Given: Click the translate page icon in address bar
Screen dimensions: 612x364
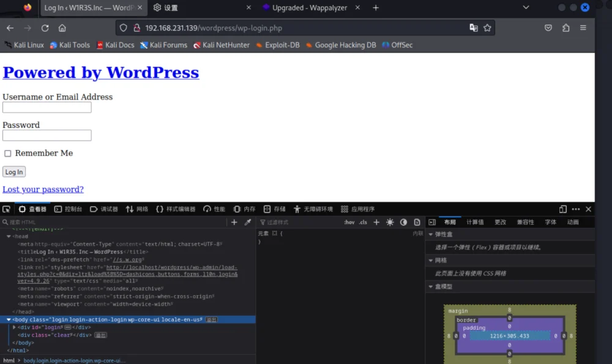Looking at the screenshot, I should tap(474, 28).
